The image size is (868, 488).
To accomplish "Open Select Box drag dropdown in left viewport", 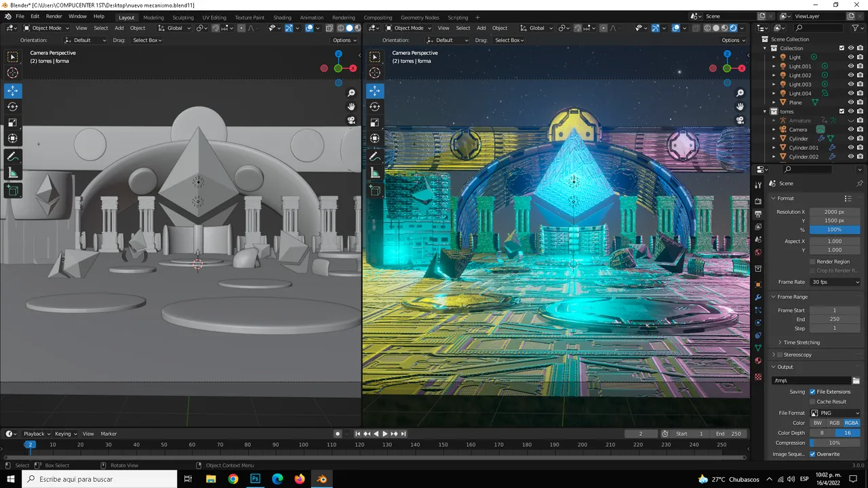I will point(147,40).
